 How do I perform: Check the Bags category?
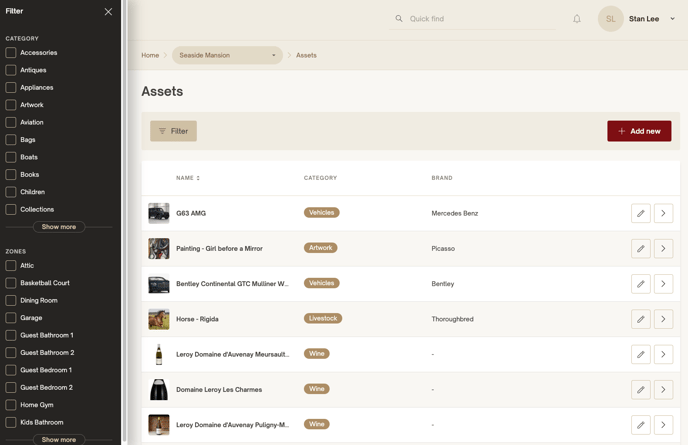pos(11,140)
